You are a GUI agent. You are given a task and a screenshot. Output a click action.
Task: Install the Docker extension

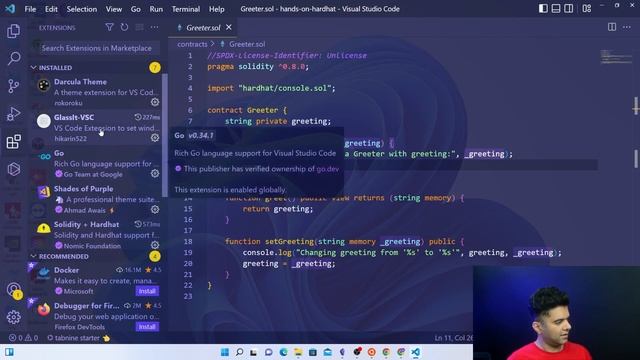pyautogui.click(x=147, y=291)
